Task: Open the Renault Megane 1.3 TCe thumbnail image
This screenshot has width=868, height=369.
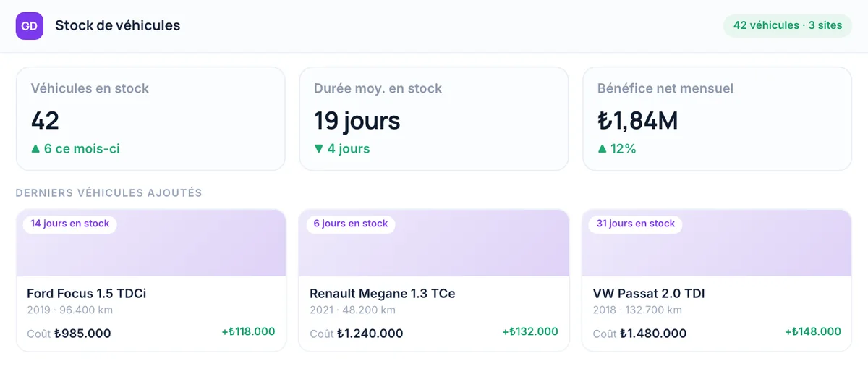Action: tap(434, 243)
